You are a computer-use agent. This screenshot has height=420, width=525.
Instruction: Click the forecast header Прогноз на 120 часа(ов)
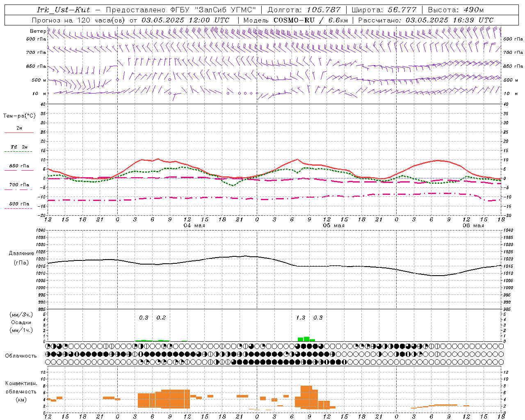pos(78,20)
